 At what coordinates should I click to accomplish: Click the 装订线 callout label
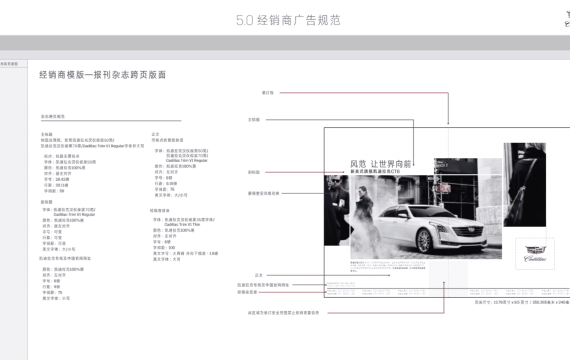point(268,93)
